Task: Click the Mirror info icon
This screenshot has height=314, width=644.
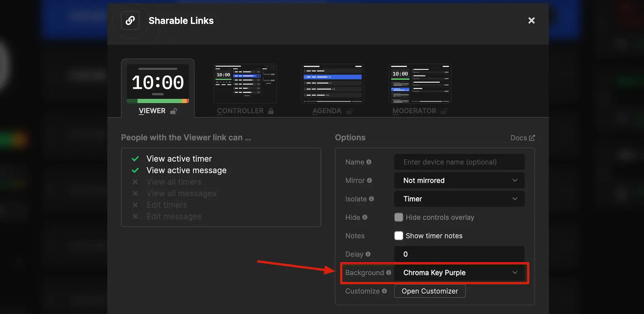Action: [369, 181]
